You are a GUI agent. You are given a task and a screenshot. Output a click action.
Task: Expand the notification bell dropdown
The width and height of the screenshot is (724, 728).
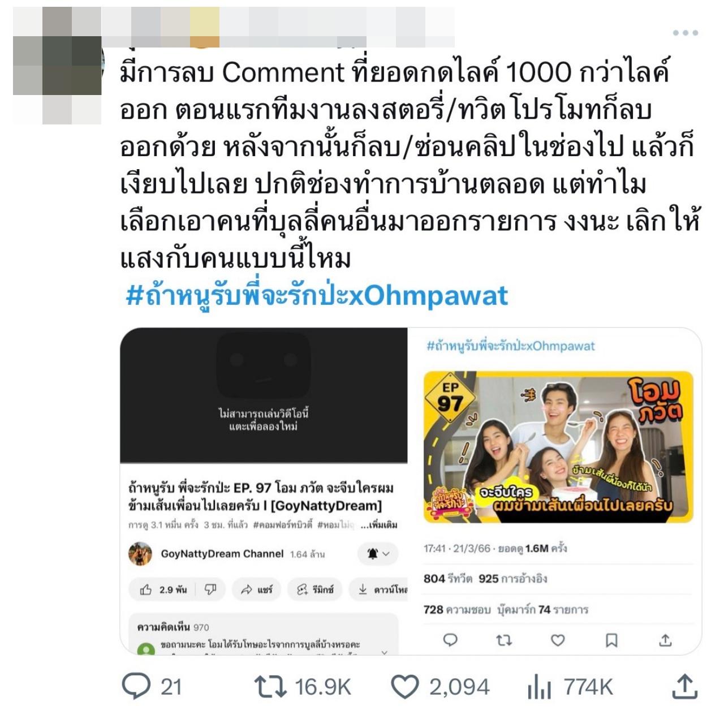(x=378, y=554)
